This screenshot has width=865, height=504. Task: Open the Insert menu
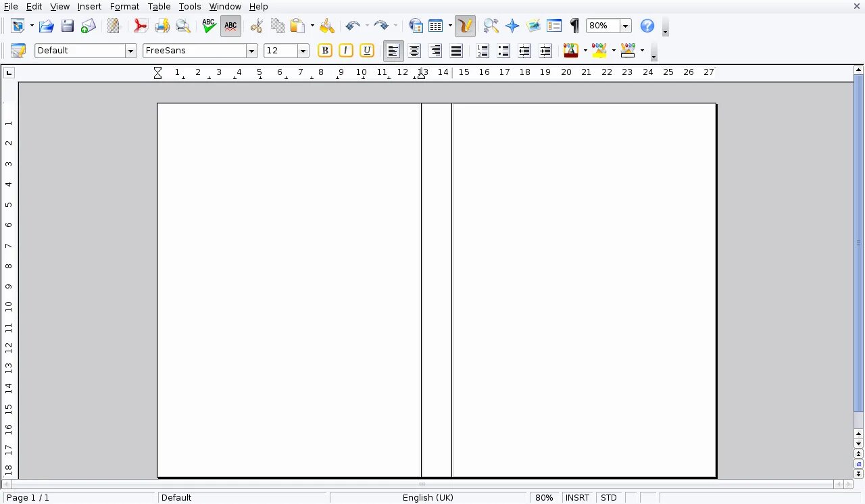pos(89,6)
